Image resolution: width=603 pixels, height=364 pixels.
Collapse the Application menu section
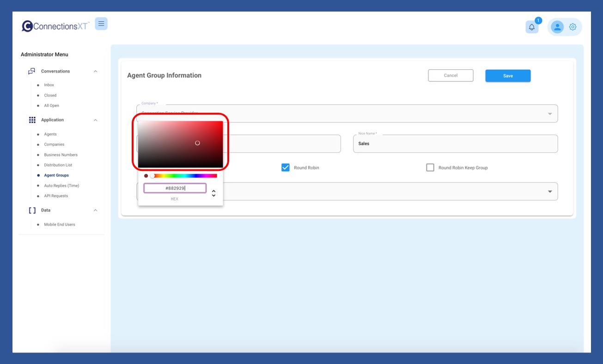tap(96, 120)
